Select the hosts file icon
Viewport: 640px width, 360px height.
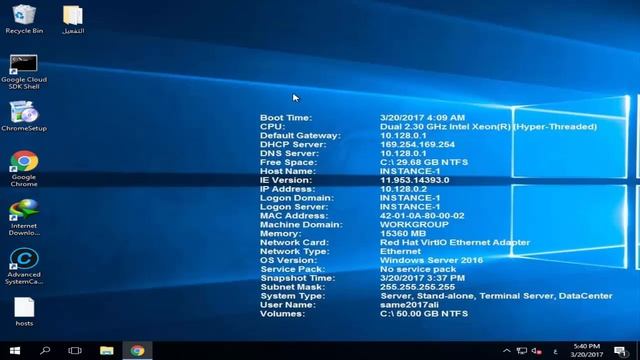[24, 312]
